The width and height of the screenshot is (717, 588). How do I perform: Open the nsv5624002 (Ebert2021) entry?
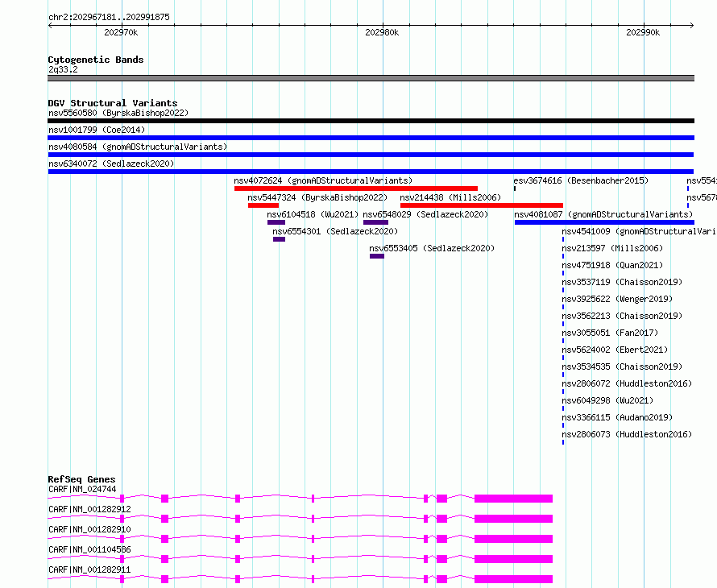(x=615, y=350)
